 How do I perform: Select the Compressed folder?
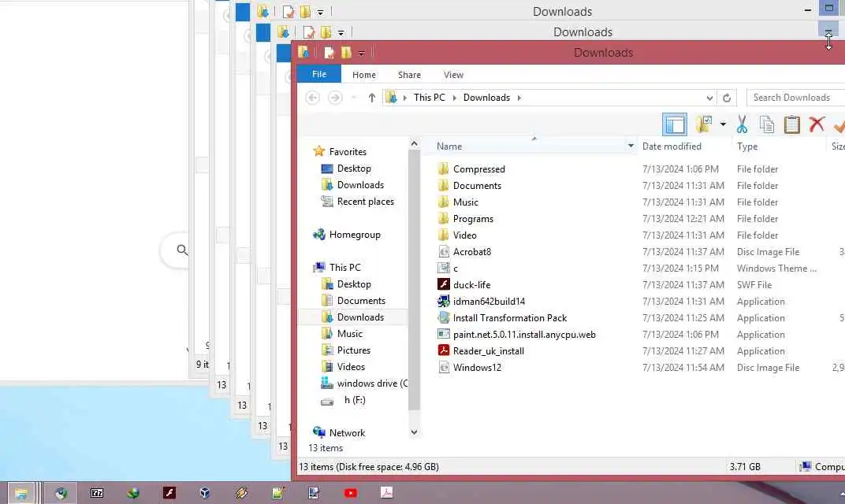click(478, 169)
